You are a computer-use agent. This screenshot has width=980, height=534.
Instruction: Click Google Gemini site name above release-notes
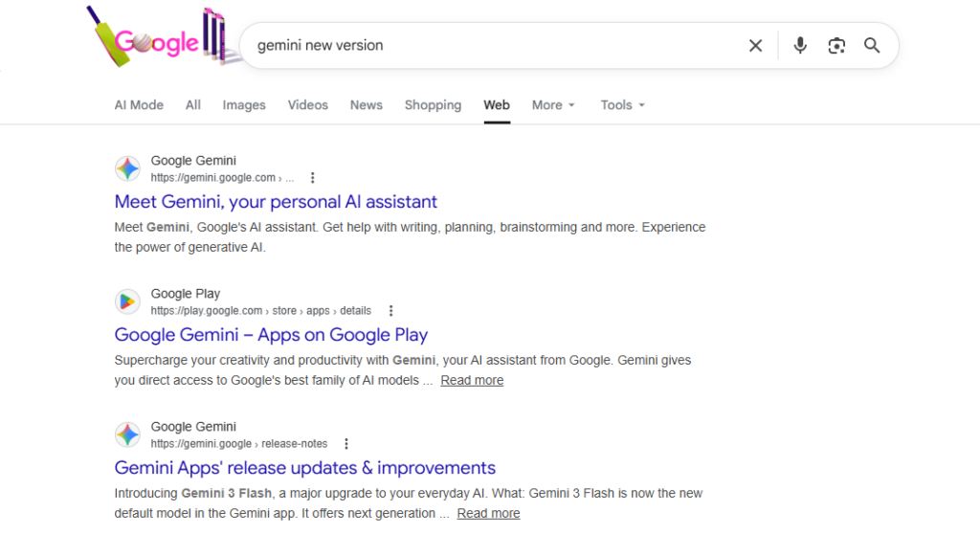pyautogui.click(x=193, y=427)
